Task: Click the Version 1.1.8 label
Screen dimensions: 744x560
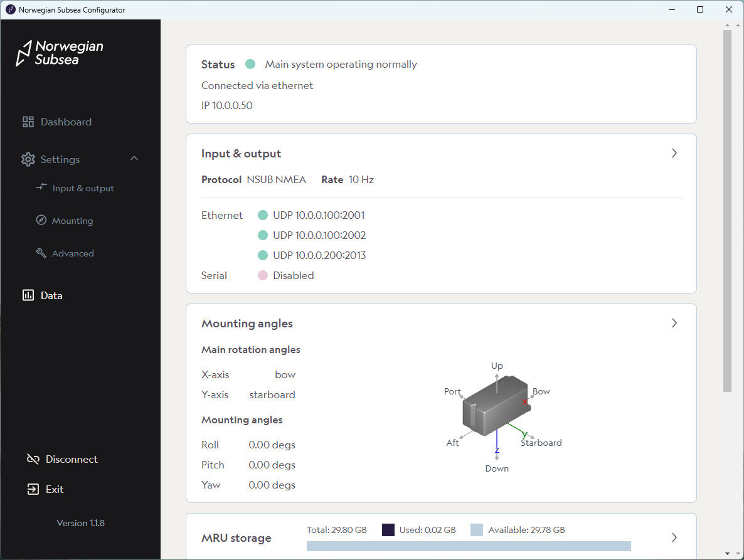Action: coord(81,523)
